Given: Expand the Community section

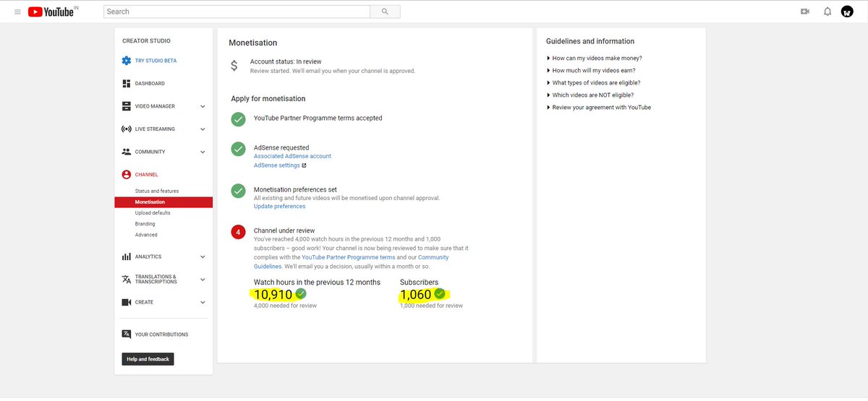Looking at the screenshot, I should click(x=203, y=152).
